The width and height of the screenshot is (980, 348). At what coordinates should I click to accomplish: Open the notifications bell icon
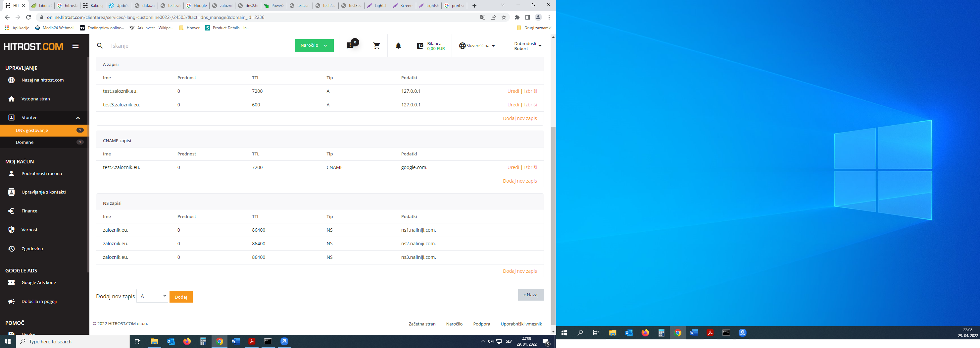[398, 46]
